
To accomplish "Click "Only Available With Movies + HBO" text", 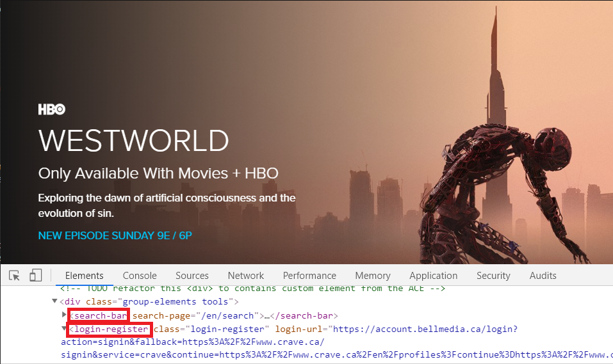I will (158, 173).
